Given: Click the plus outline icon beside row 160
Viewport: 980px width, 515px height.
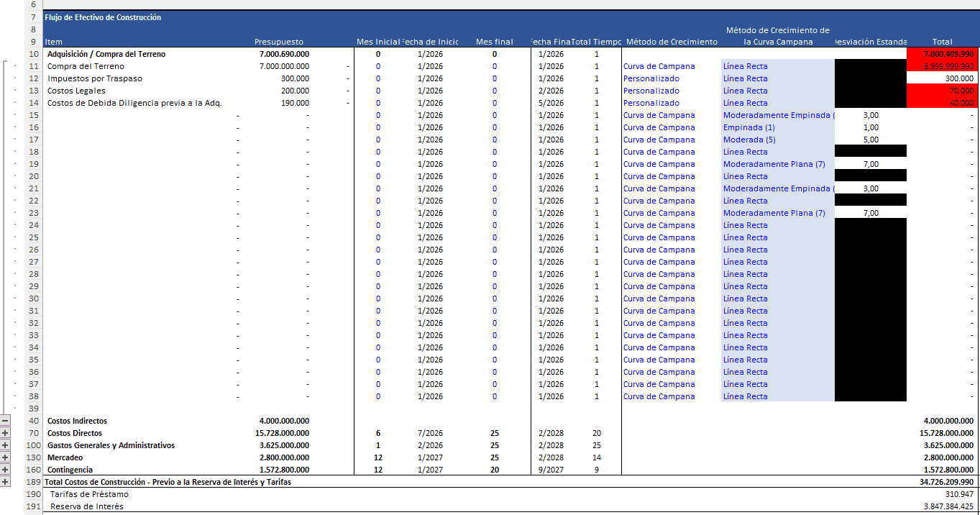Looking at the screenshot, I should [5, 470].
